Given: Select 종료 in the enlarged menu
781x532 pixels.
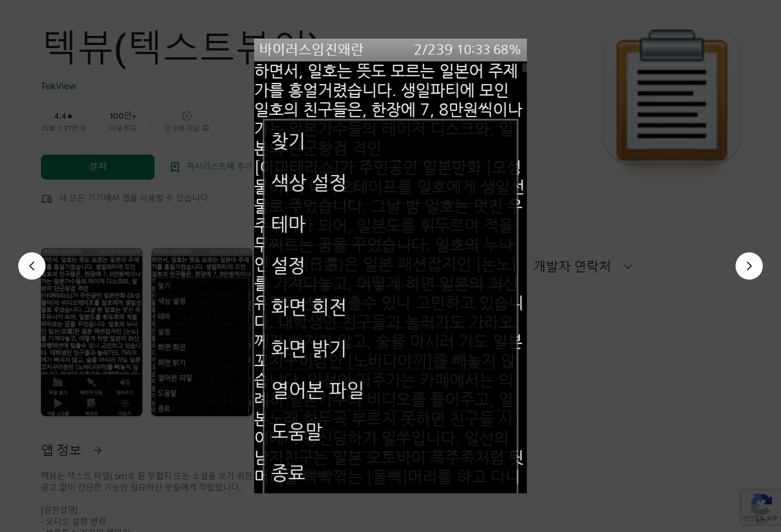Looking at the screenshot, I should 390,472.
